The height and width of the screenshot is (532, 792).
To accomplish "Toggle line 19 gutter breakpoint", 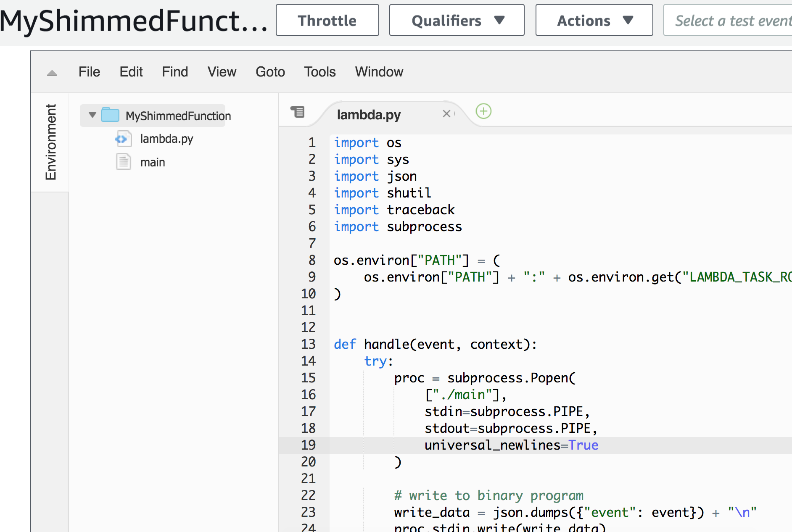I will coord(308,445).
